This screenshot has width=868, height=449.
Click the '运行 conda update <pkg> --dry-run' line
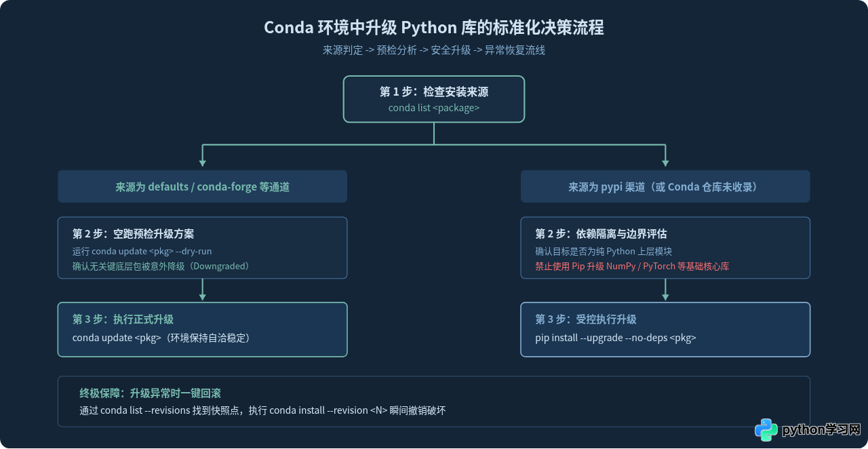pyautogui.click(x=142, y=251)
